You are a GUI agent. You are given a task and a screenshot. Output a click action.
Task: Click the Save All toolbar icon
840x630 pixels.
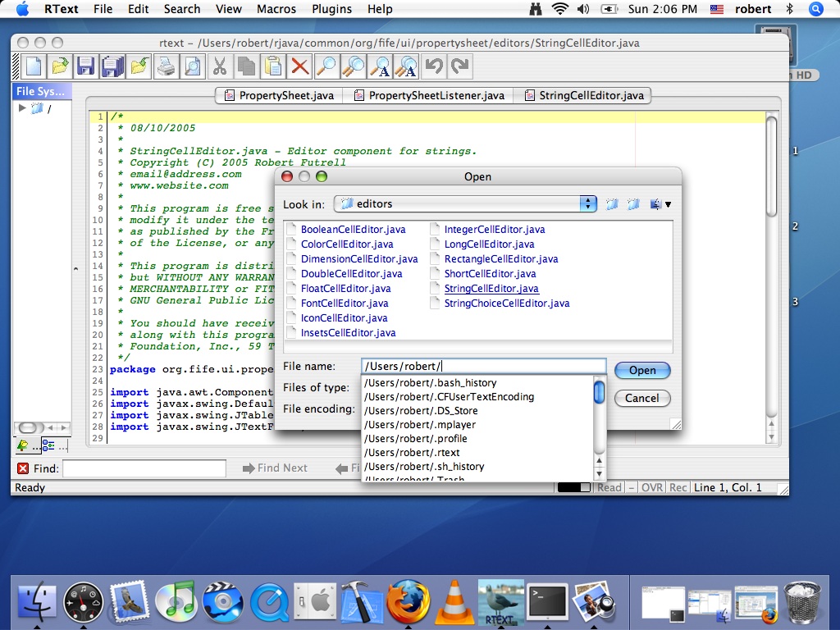(x=112, y=66)
